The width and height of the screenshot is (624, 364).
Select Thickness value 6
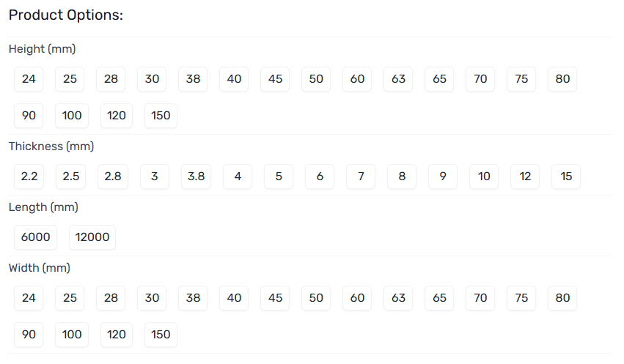320,177
